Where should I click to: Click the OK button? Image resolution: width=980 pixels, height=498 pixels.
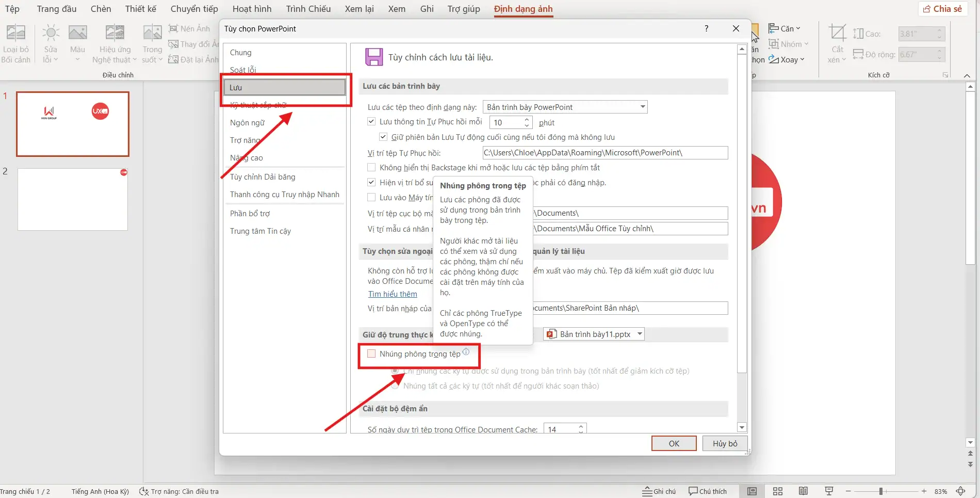674,443
